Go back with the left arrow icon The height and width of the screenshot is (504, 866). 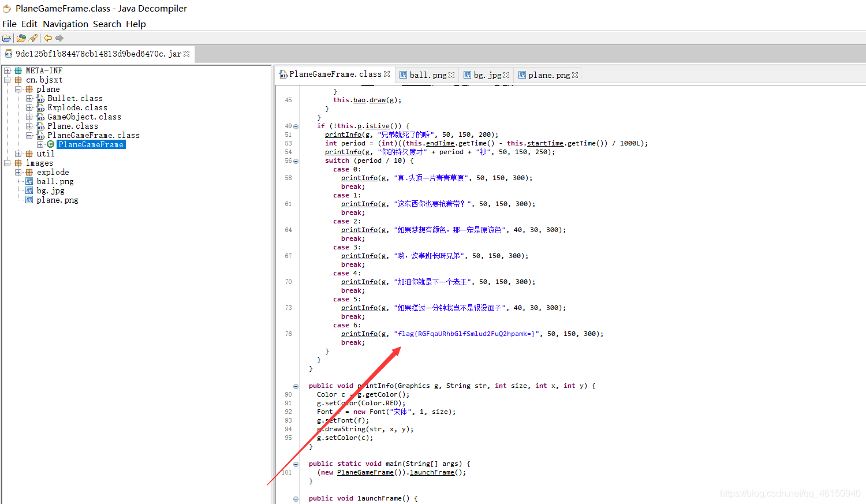(x=48, y=38)
